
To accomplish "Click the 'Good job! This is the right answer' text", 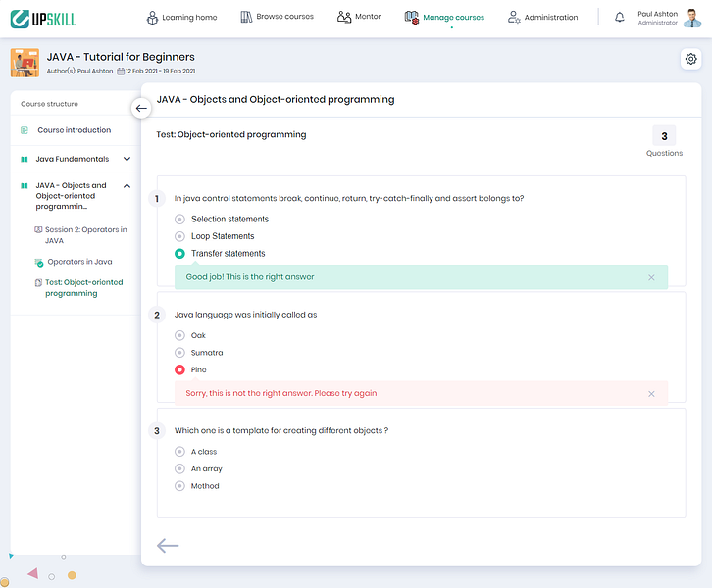I will [250, 276].
